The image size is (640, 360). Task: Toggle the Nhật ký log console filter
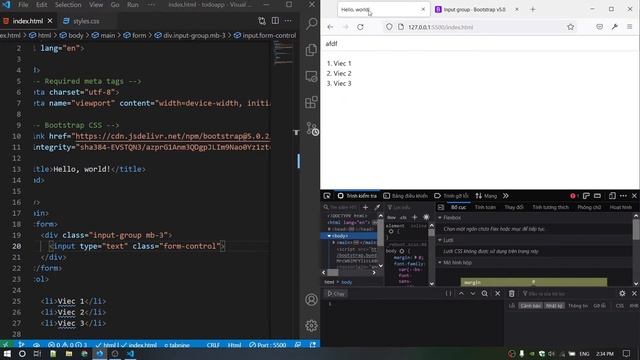pyautogui.click(x=554, y=306)
